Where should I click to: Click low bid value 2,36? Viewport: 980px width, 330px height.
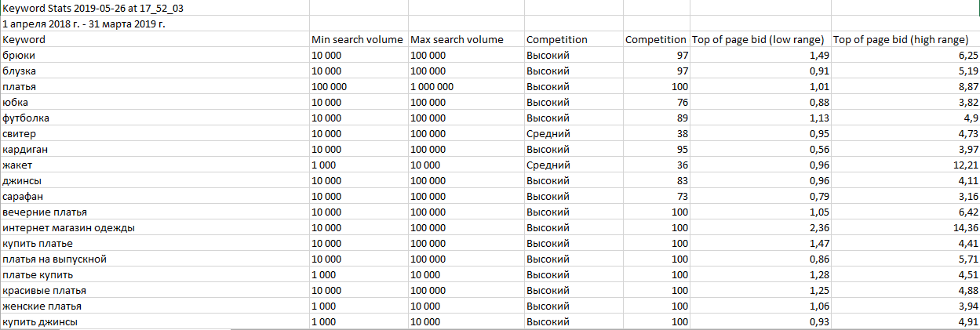click(760, 227)
